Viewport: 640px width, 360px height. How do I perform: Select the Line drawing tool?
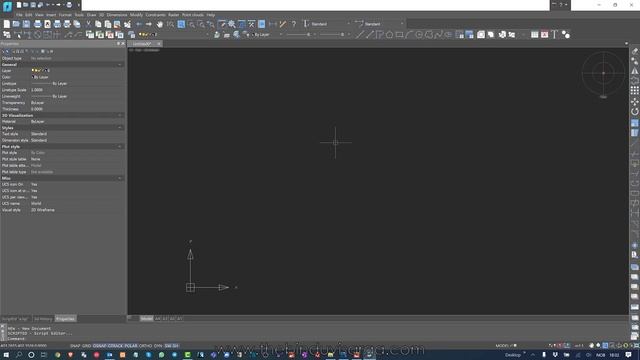click(x=359, y=35)
